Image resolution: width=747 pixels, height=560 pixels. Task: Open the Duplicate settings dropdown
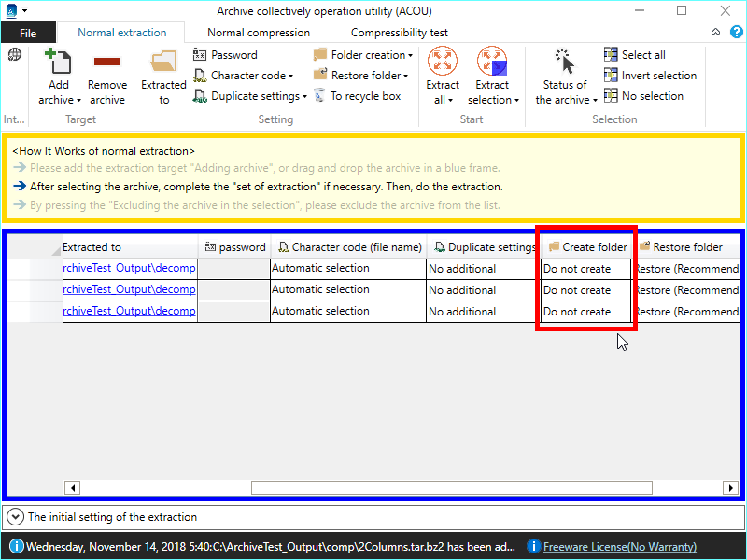pos(250,96)
